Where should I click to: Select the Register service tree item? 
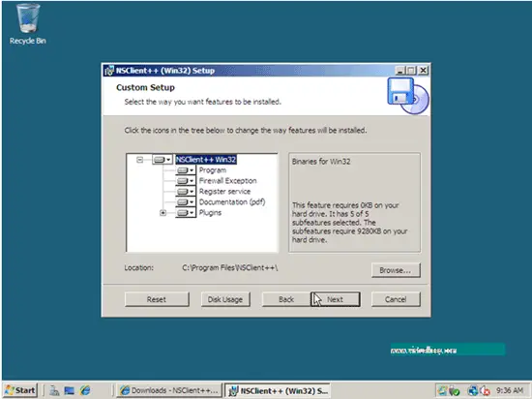(224, 192)
